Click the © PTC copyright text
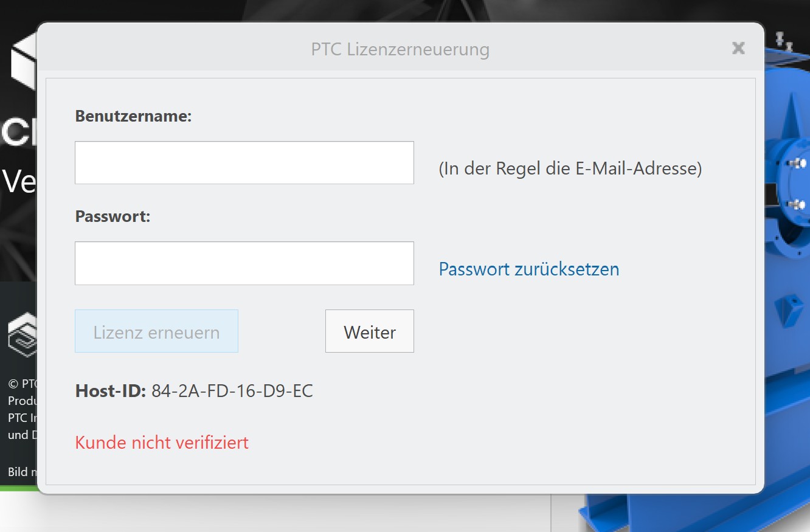The width and height of the screenshot is (810, 532). 22,384
